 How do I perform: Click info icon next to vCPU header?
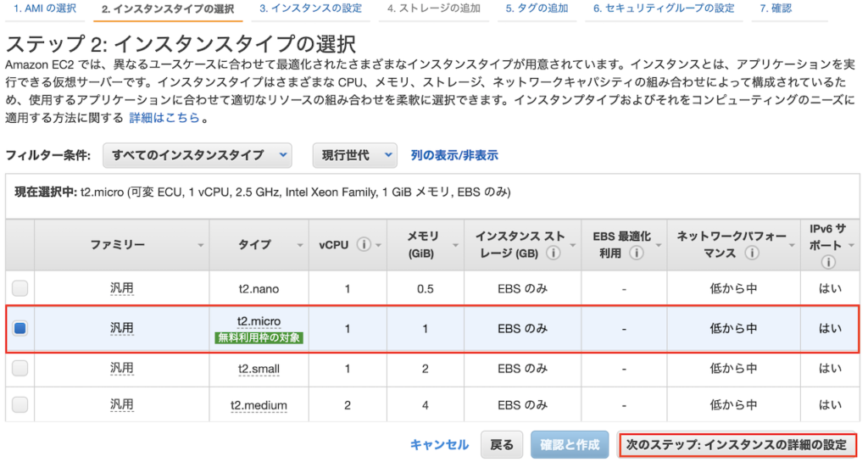pyautogui.click(x=364, y=244)
